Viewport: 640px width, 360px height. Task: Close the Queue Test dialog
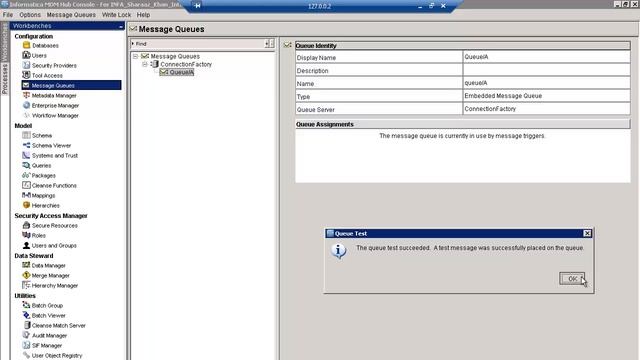[587, 233]
